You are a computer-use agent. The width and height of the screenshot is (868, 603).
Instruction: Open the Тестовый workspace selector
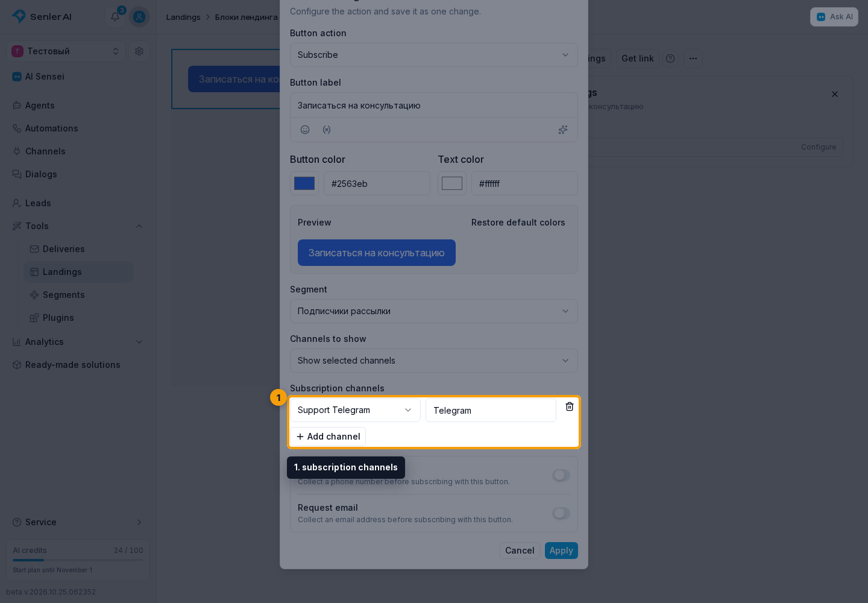click(66, 51)
